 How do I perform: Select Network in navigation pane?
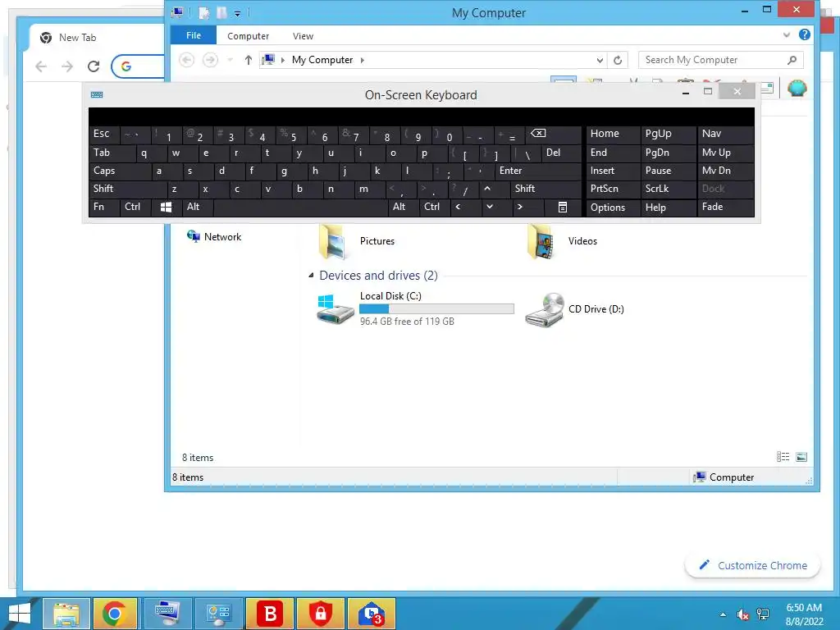pos(214,237)
